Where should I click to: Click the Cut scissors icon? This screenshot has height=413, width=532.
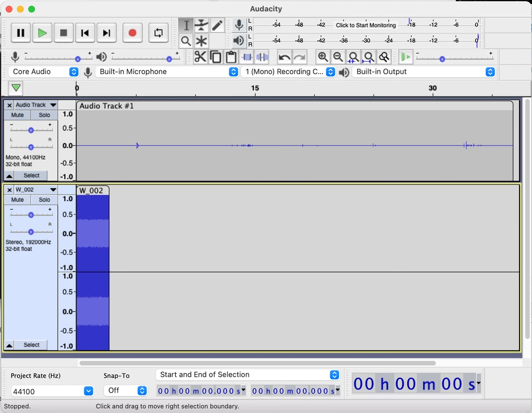pos(200,57)
